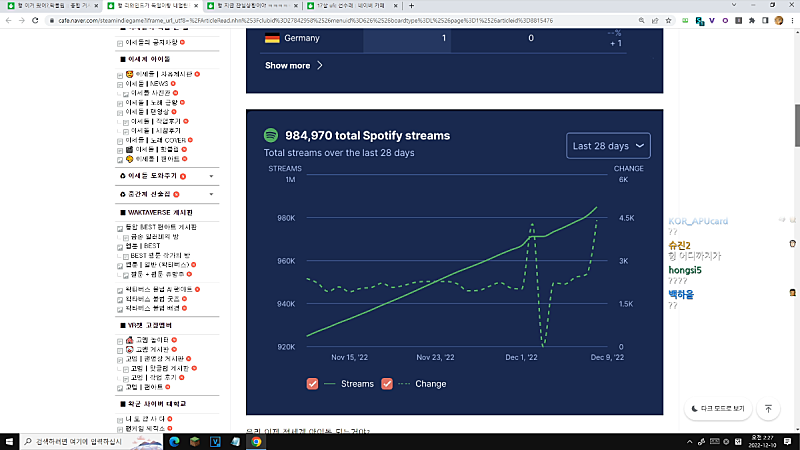The width and height of the screenshot is (800, 450).
Task: Click the purple V extension icon
Action: [712, 20]
